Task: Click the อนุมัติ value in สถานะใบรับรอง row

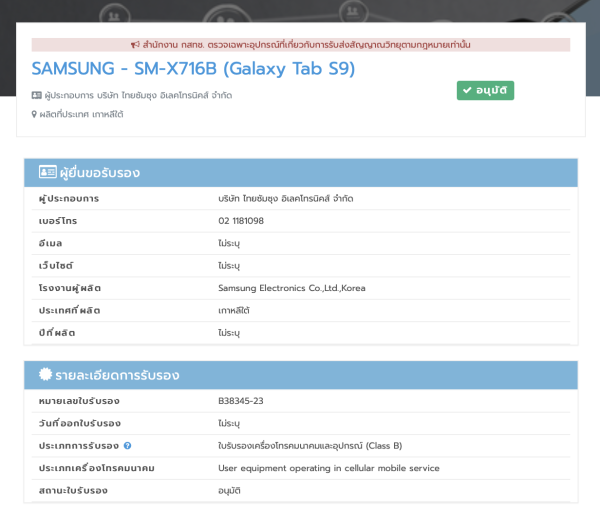Action: point(229,491)
